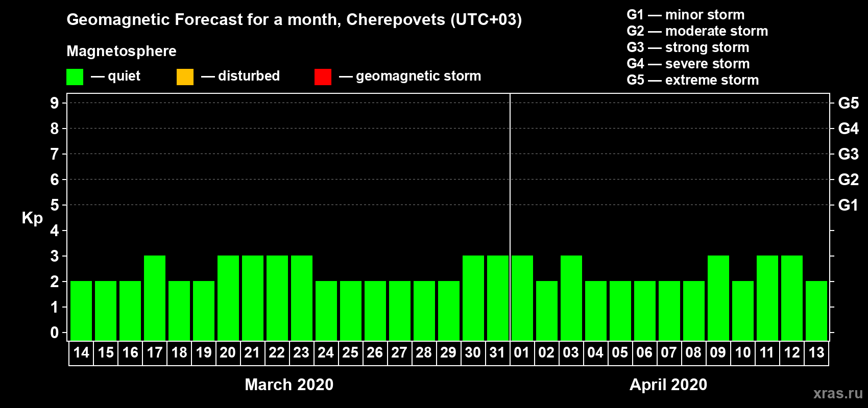
Task: Click the G1 right axis label
Action: click(x=849, y=205)
